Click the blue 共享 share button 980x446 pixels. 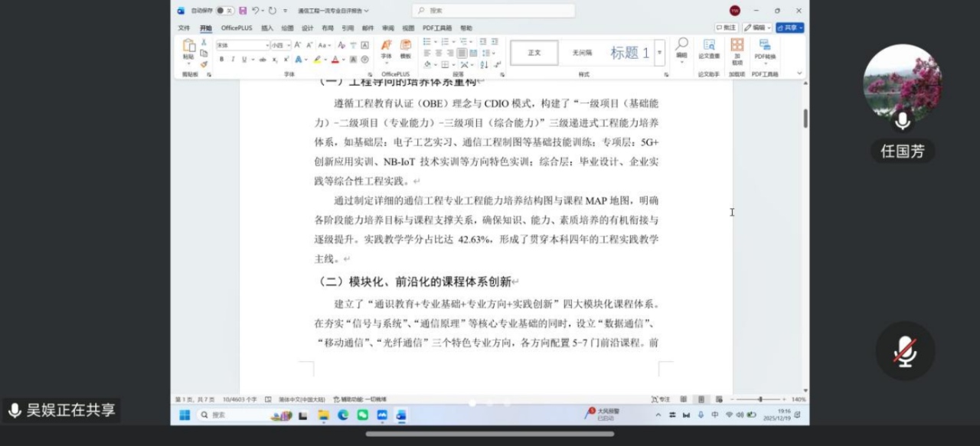pyautogui.click(x=789, y=28)
